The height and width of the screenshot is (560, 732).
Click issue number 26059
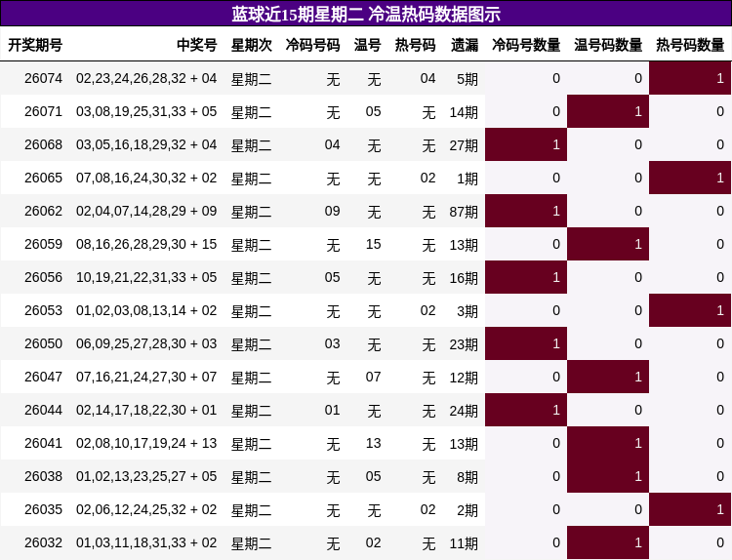click(x=43, y=244)
